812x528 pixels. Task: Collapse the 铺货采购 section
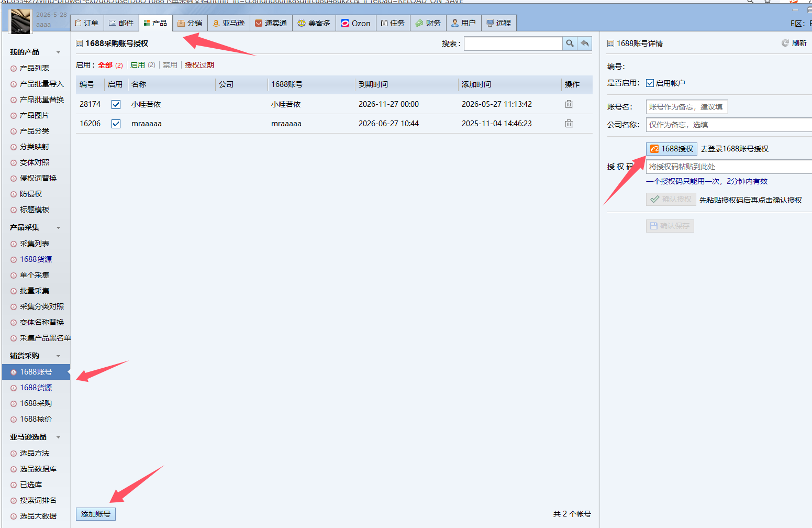tap(58, 356)
